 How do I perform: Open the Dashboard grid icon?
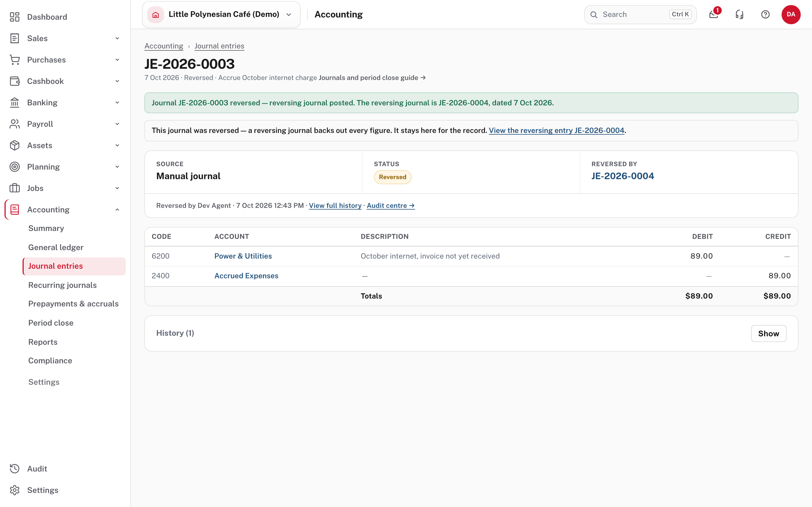click(x=15, y=17)
